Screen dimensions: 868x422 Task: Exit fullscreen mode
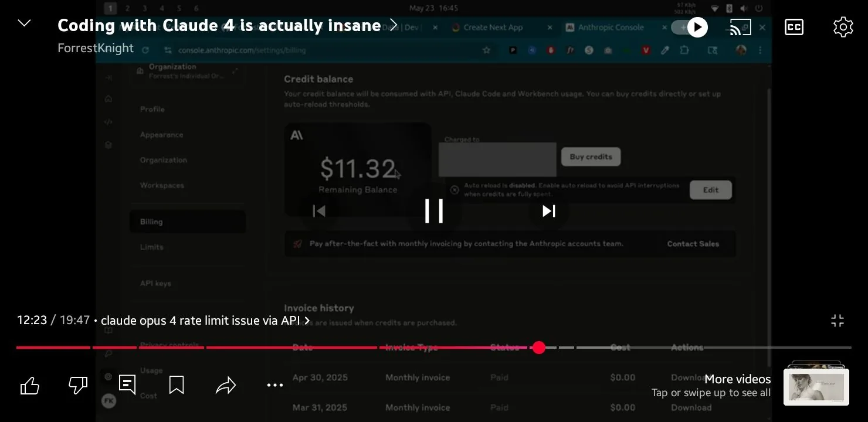(x=838, y=320)
